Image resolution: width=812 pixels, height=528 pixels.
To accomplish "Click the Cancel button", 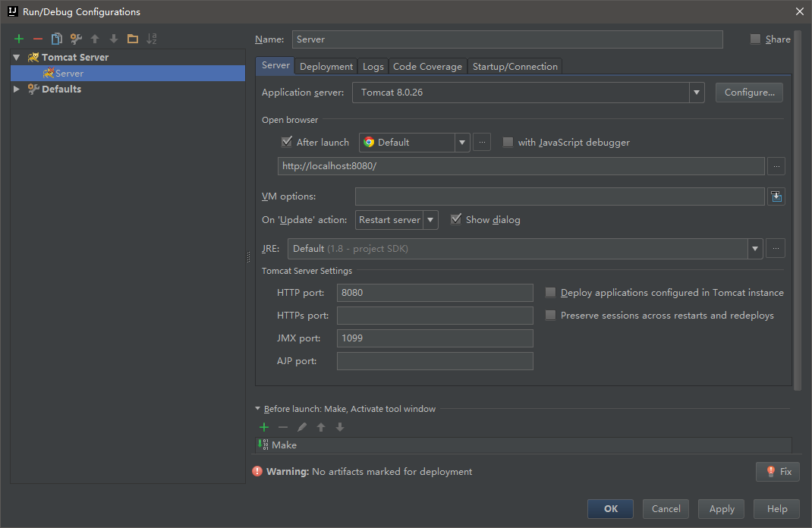I will 666,509.
